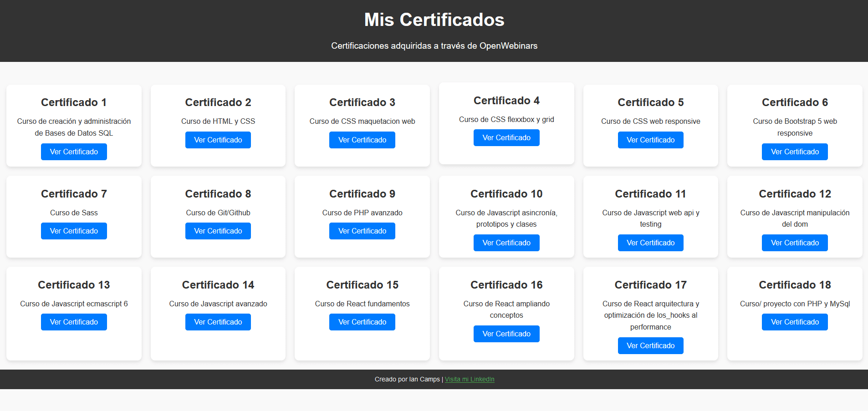The image size is (868, 411).
Task: View Javascript web api y testing certificate
Action: coord(650,243)
